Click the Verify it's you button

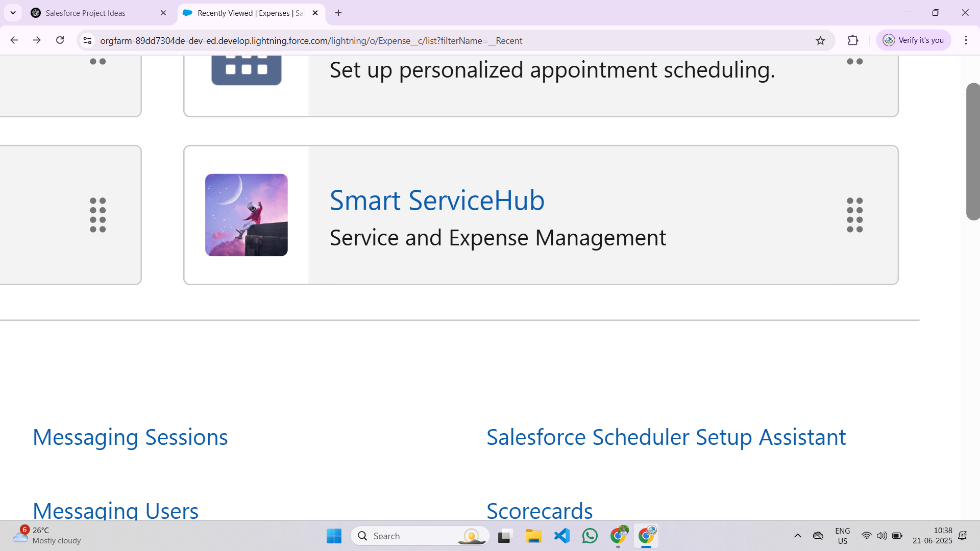click(x=914, y=40)
